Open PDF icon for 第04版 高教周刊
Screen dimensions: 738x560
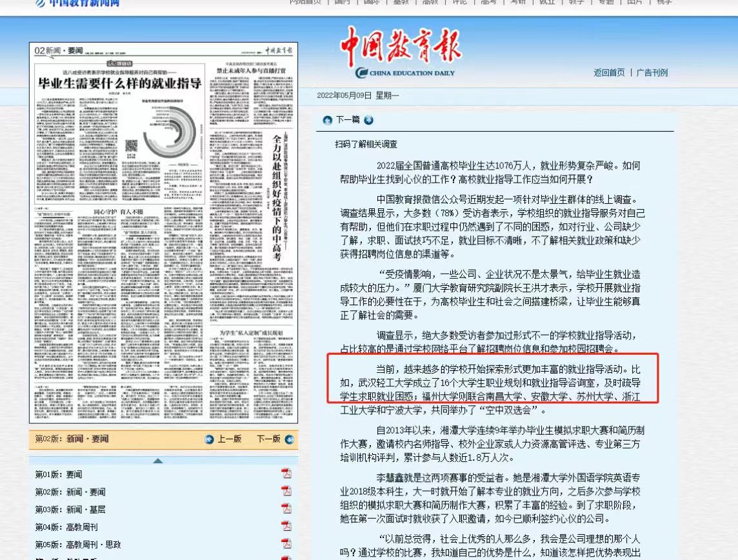point(286,526)
